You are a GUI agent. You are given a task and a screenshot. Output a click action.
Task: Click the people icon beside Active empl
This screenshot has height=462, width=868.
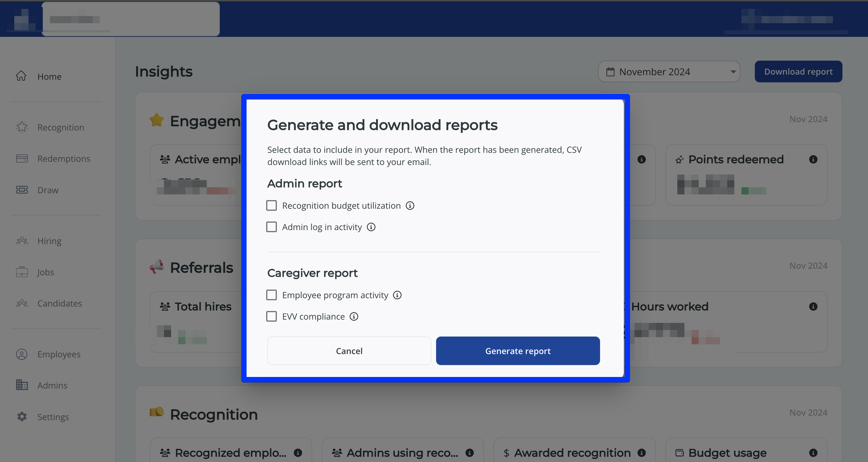(165, 159)
